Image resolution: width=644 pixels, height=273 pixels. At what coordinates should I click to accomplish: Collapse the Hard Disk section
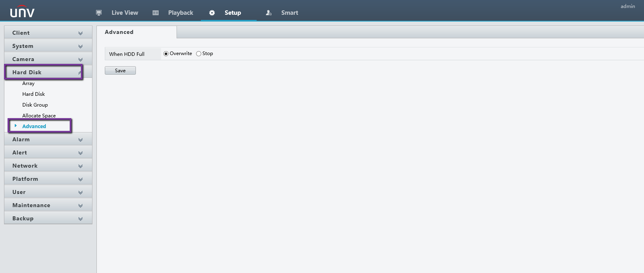pos(80,72)
